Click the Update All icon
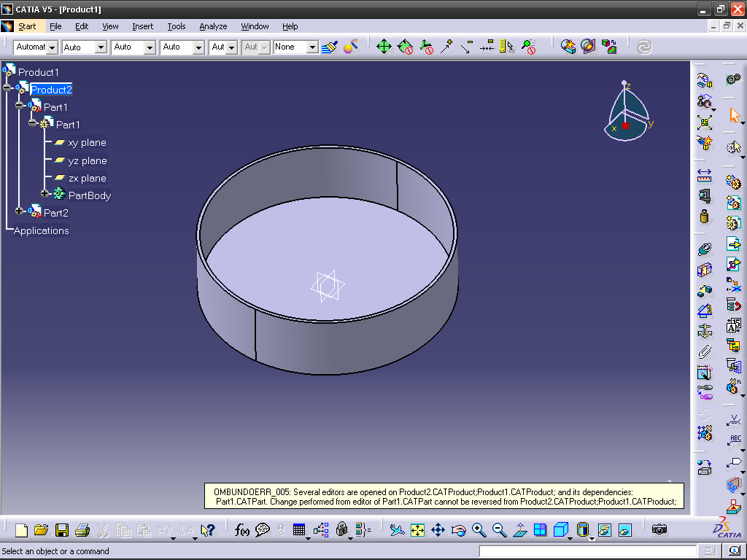This screenshot has width=747, height=560. [644, 47]
